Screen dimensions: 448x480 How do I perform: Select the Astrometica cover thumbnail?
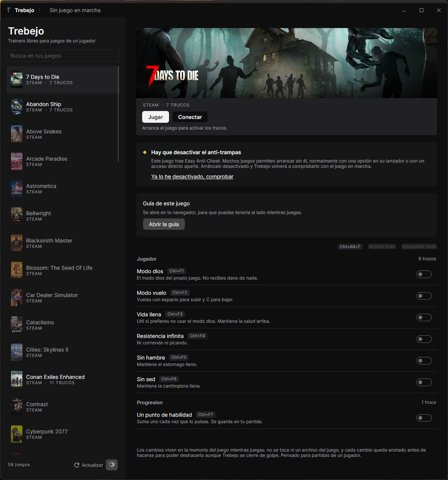[x=17, y=189]
